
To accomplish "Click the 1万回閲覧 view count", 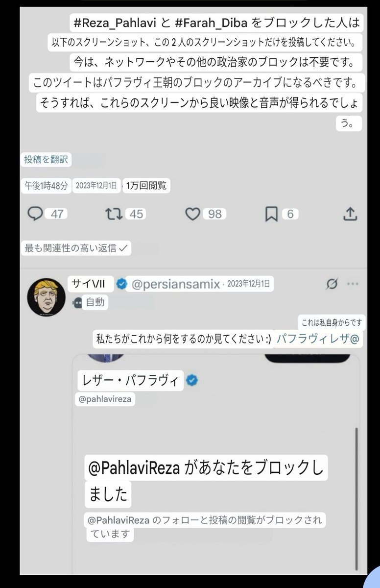I will pos(146,185).
